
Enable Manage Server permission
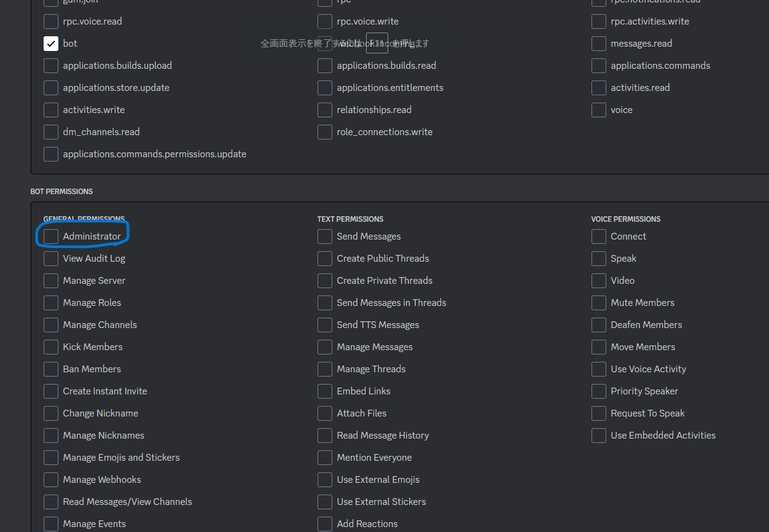[51, 281]
